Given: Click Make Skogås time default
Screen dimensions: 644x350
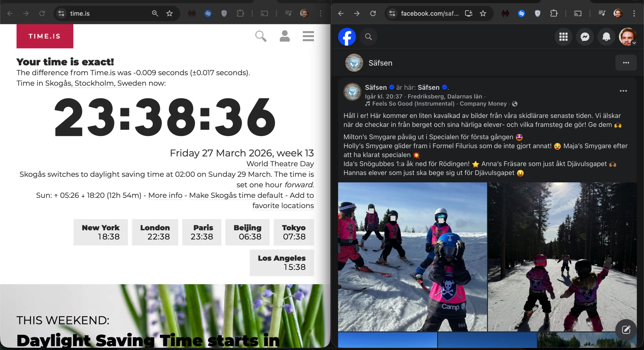Looking at the screenshot, I should coord(236,195).
